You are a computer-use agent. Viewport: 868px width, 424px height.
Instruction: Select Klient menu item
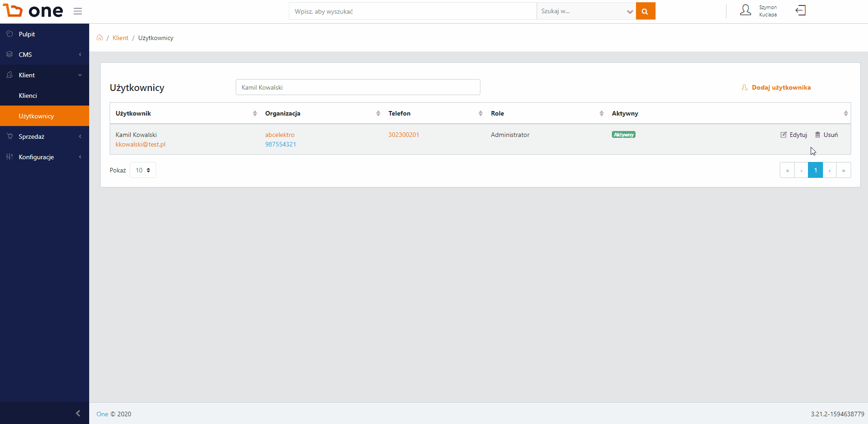coord(45,75)
